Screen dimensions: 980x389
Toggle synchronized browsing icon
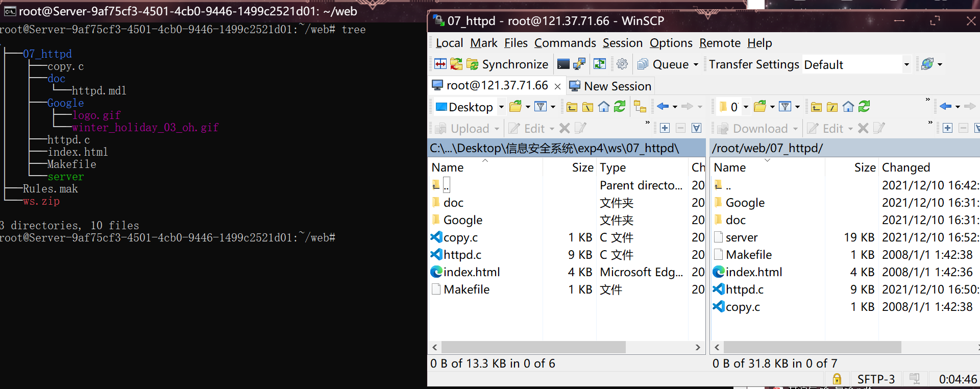[600, 64]
